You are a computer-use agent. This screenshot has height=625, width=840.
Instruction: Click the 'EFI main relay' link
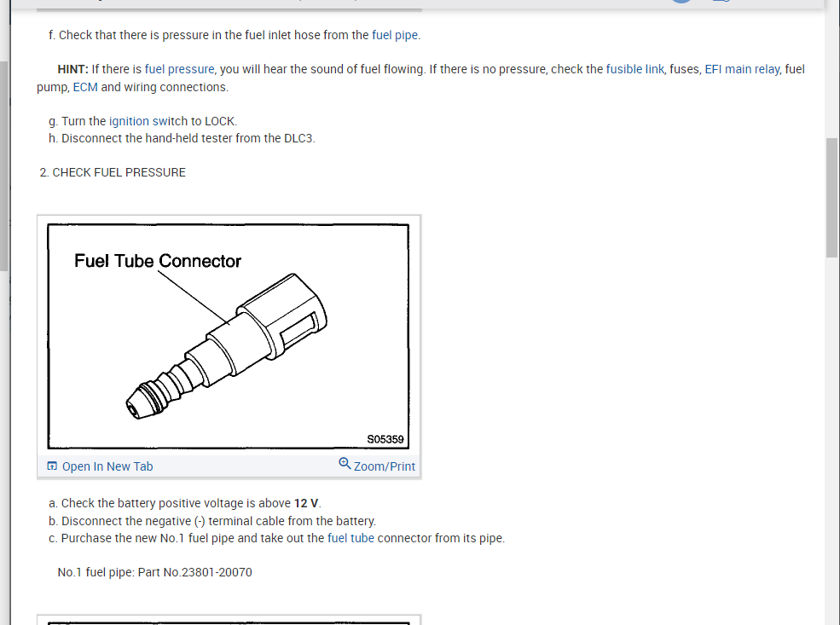[x=742, y=70]
